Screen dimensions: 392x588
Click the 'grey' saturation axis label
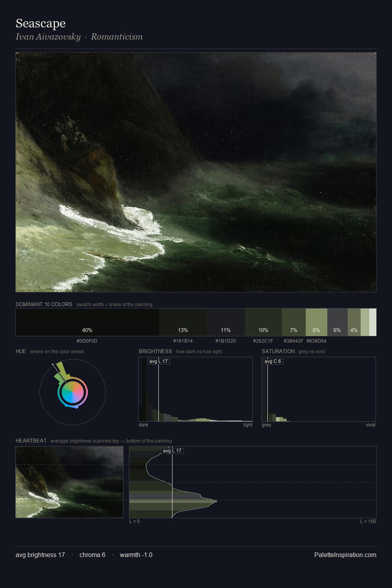[267, 425]
